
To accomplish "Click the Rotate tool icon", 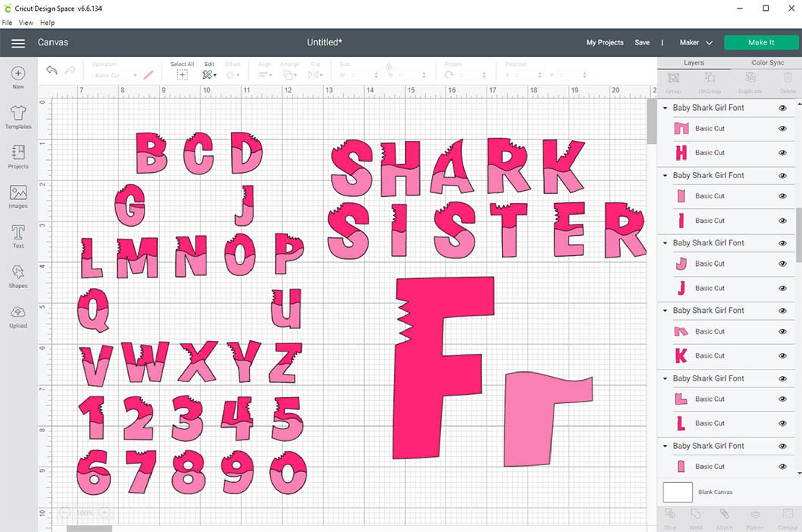I will click(x=449, y=75).
